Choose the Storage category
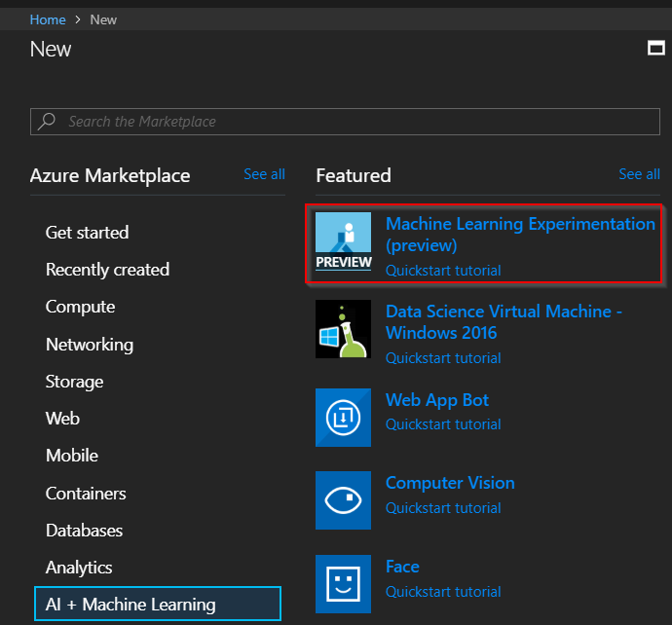The height and width of the screenshot is (625, 672). (x=74, y=382)
